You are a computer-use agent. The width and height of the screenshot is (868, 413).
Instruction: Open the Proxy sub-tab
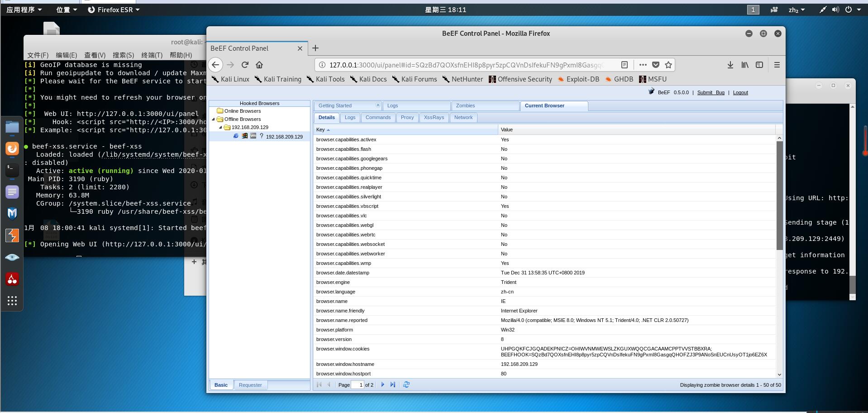pos(407,117)
